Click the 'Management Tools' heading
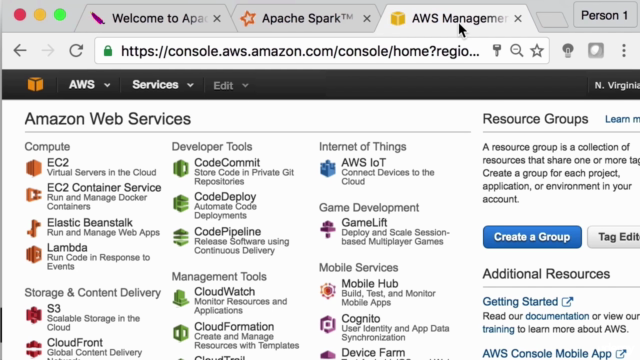The width and height of the screenshot is (640, 360). tap(219, 277)
